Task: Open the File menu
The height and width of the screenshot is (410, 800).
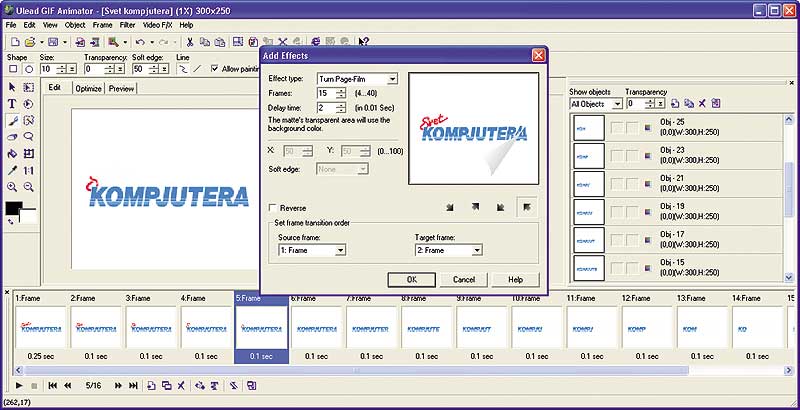Action: click(11, 24)
